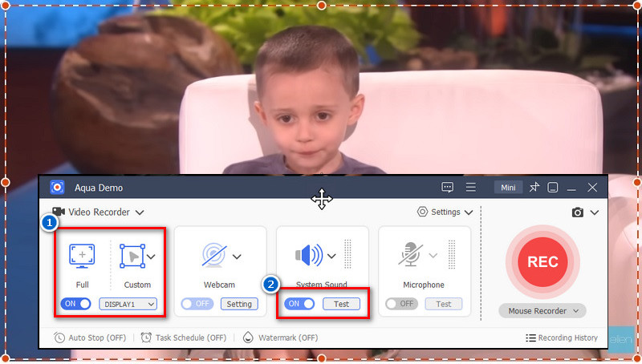Open the hamburger menu in title bar
Screen dimensions: 642x364
(x=471, y=188)
